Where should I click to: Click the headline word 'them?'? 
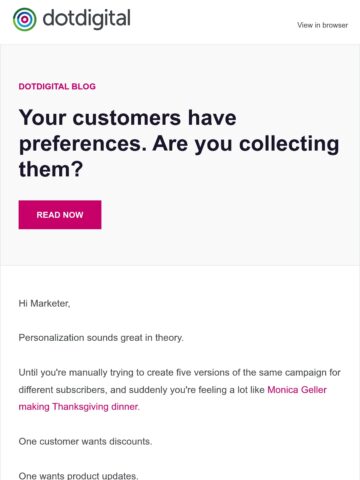click(x=51, y=169)
